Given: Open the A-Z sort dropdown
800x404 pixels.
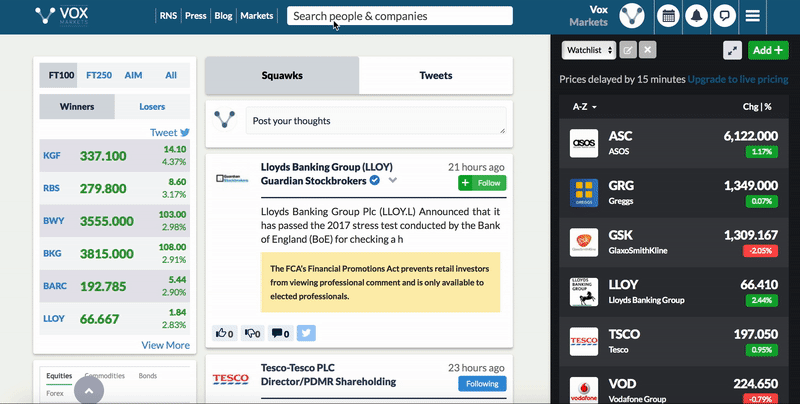Looking at the screenshot, I should (585, 106).
